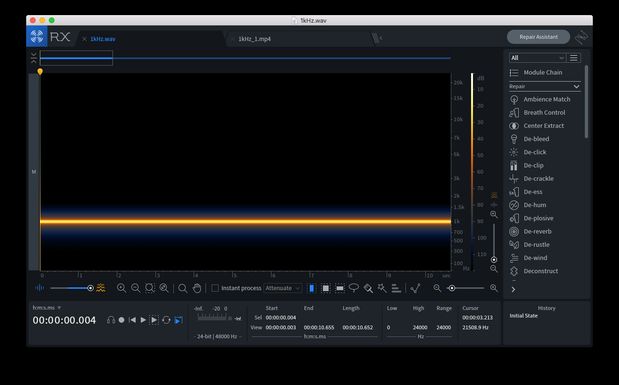Select the time selection tool

click(311, 288)
